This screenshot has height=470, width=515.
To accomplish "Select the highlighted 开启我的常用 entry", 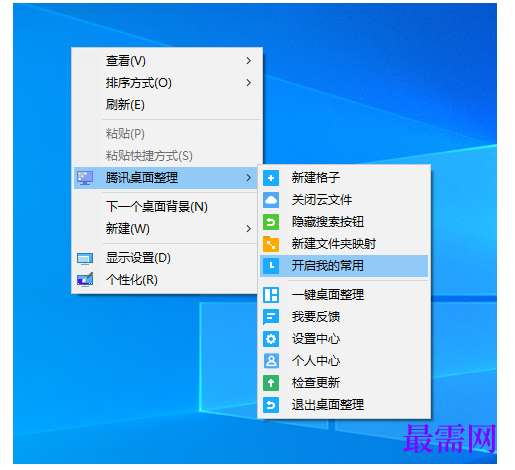I will click(x=344, y=266).
